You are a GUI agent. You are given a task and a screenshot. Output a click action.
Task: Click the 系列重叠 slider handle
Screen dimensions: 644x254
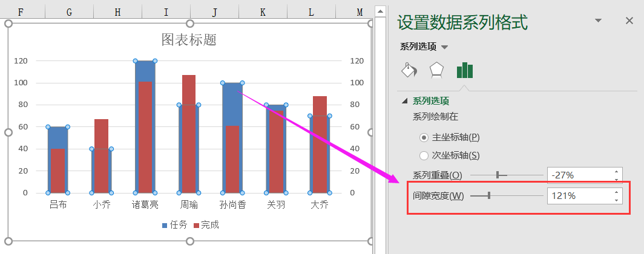pos(498,175)
